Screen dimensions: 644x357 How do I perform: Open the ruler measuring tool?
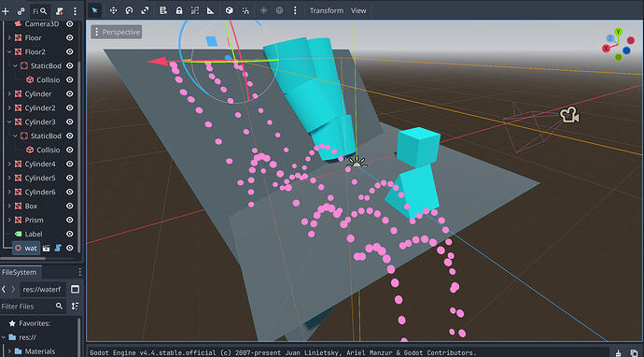pos(211,10)
